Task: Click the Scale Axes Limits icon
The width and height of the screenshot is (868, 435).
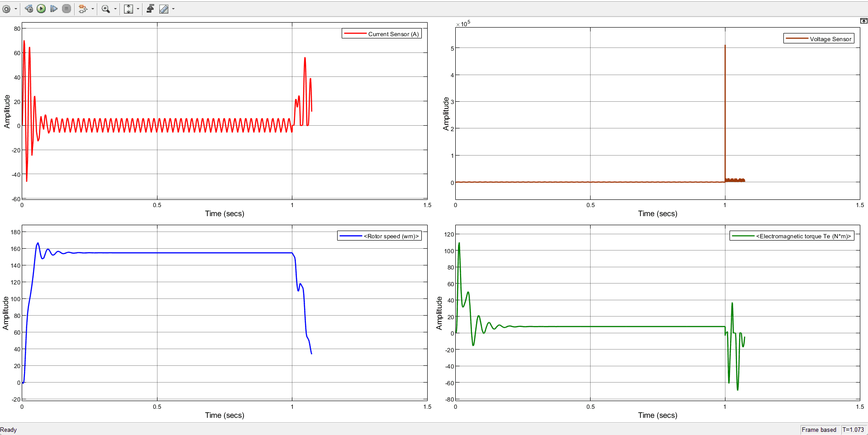Action: (x=129, y=9)
